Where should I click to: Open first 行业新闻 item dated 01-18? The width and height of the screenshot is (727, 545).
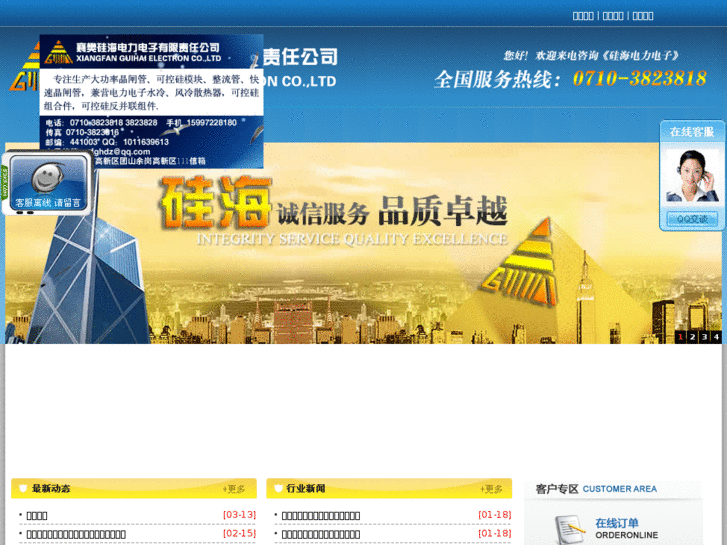321,515
